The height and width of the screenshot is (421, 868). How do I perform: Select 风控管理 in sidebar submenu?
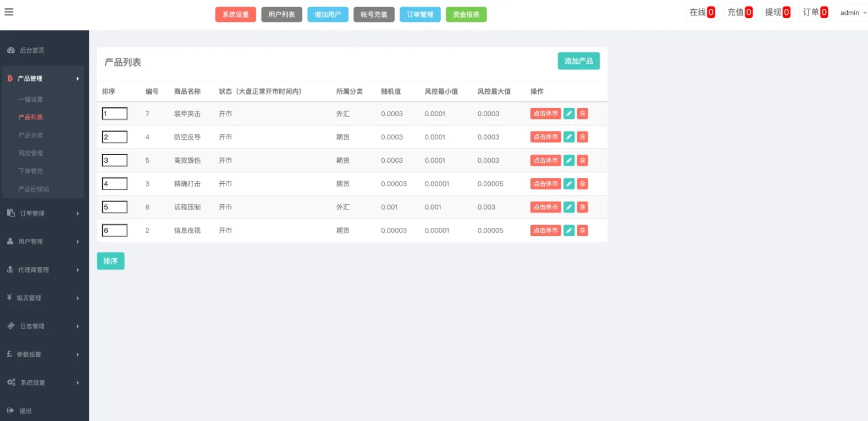31,153
